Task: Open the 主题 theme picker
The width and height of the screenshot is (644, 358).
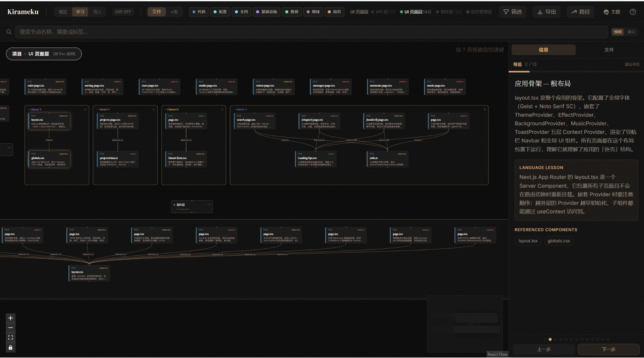Action: pos(612,12)
